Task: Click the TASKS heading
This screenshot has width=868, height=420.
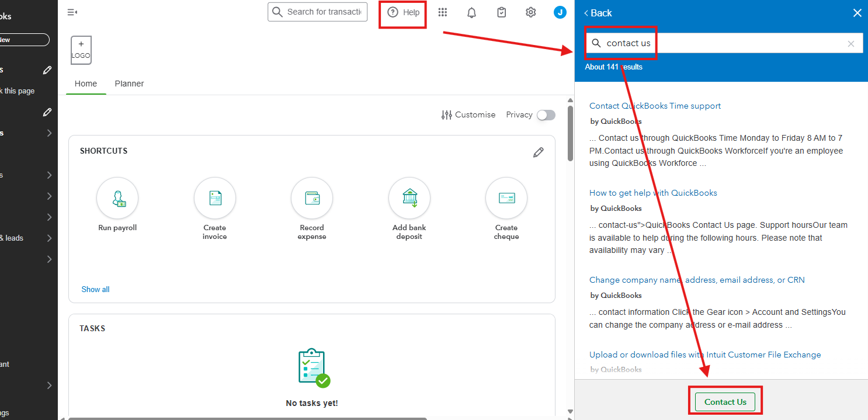Action: (92, 329)
